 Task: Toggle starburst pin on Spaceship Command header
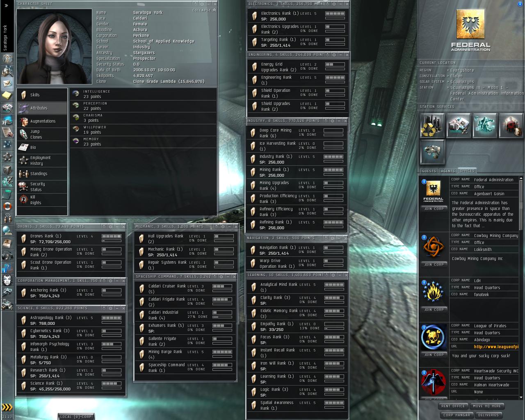click(x=215, y=276)
